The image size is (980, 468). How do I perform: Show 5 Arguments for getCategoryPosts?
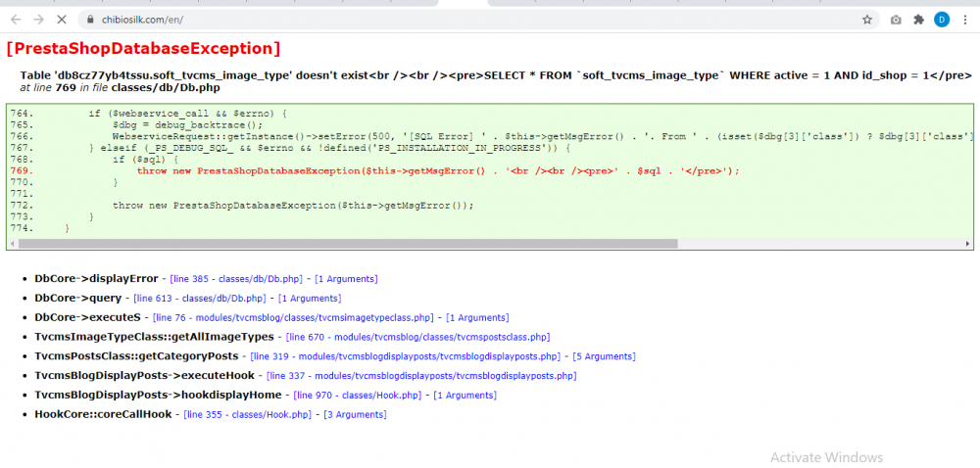click(605, 356)
